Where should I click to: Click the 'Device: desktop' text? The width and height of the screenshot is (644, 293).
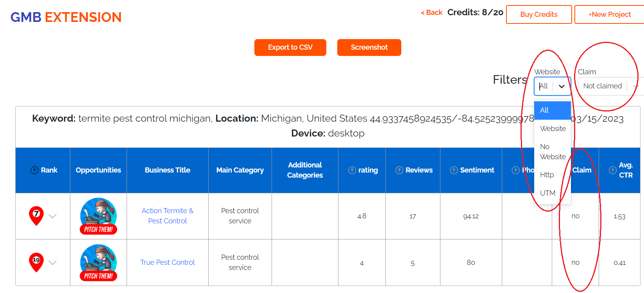click(x=328, y=133)
